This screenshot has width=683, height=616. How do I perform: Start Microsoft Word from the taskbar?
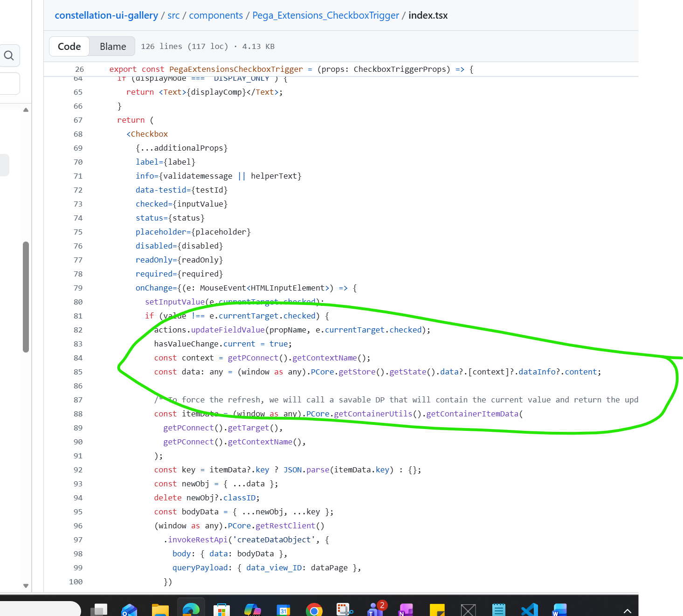pyautogui.click(x=559, y=609)
